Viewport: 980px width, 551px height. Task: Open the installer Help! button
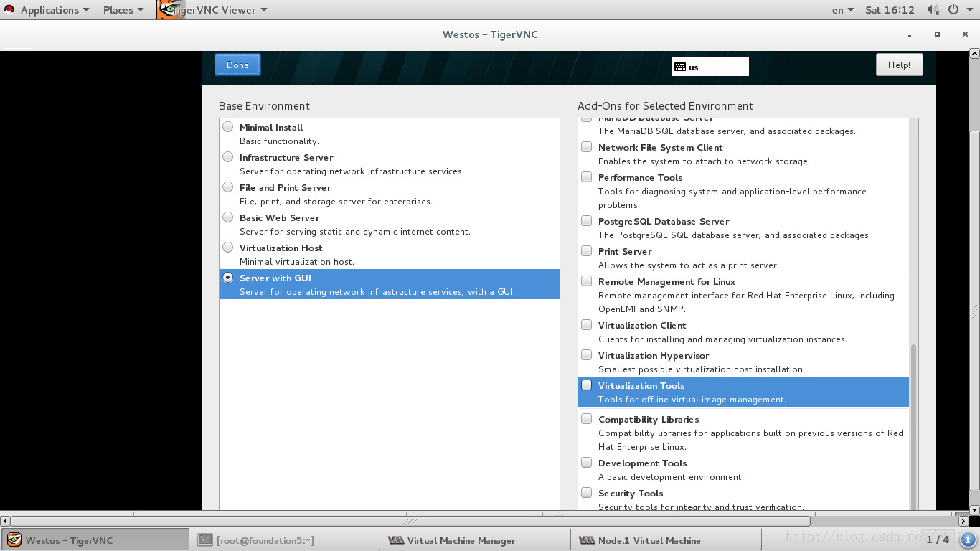pyautogui.click(x=899, y=65)
